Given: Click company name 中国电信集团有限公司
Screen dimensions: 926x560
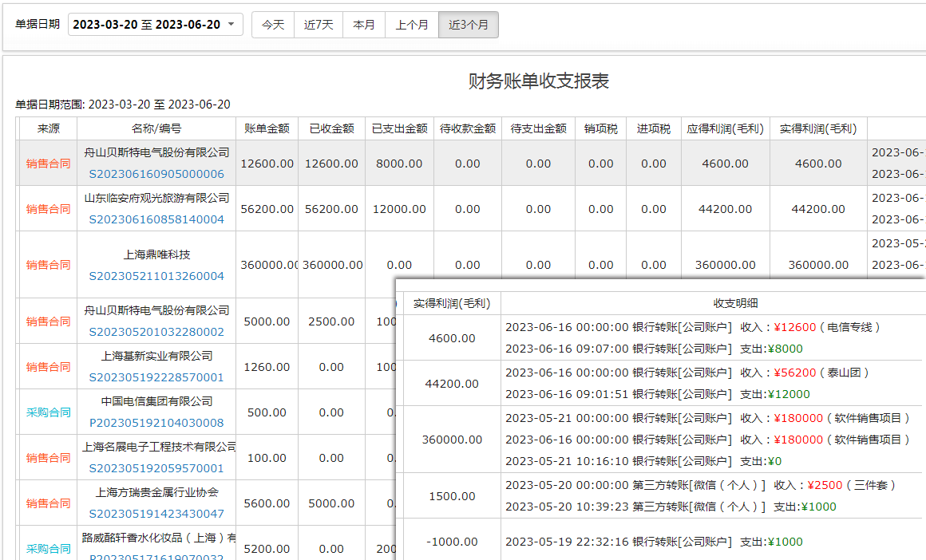Looking at the screenshot, I should click(156, 402).
